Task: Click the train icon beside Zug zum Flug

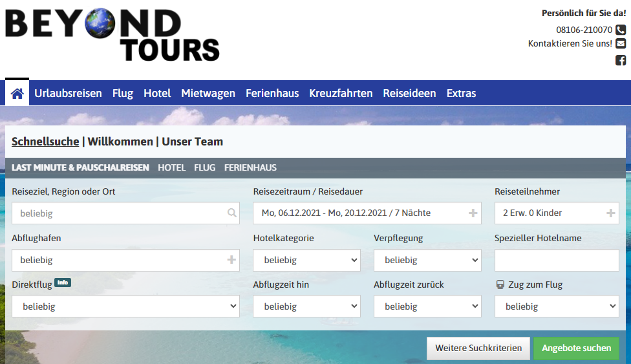Action: 500,284
